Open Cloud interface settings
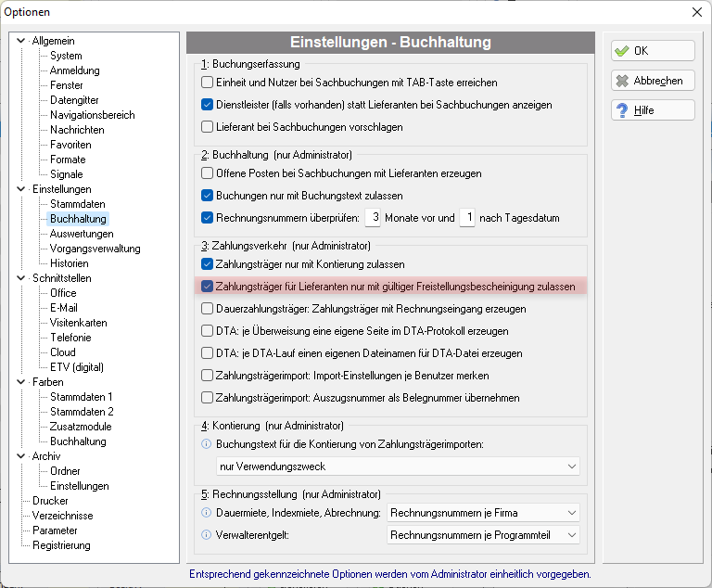Image resolution: width=712 pixels, height=588 pixels. 63,352
